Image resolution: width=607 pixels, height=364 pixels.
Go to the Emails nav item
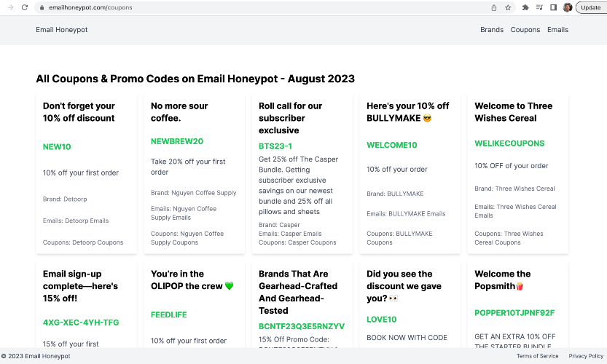tap(557, 30)
